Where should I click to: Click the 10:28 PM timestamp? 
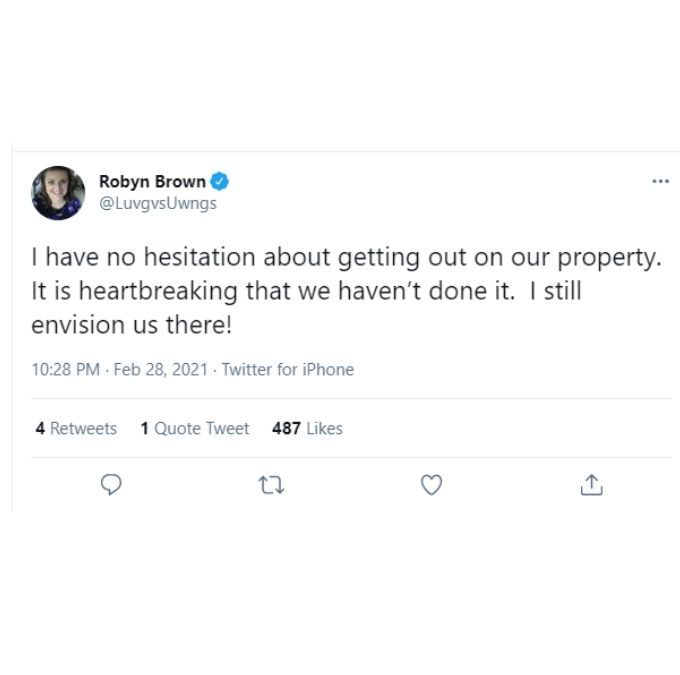(x=65, y=370)
